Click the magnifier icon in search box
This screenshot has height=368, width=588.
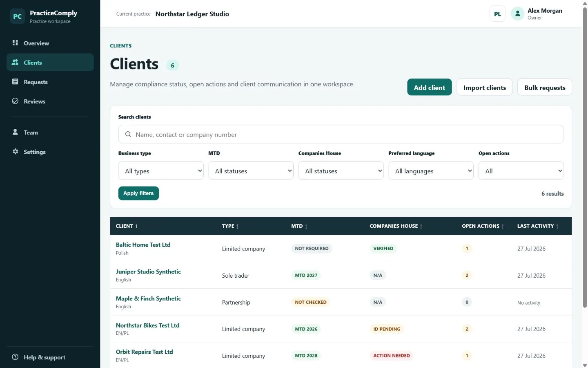coord(128,134)
